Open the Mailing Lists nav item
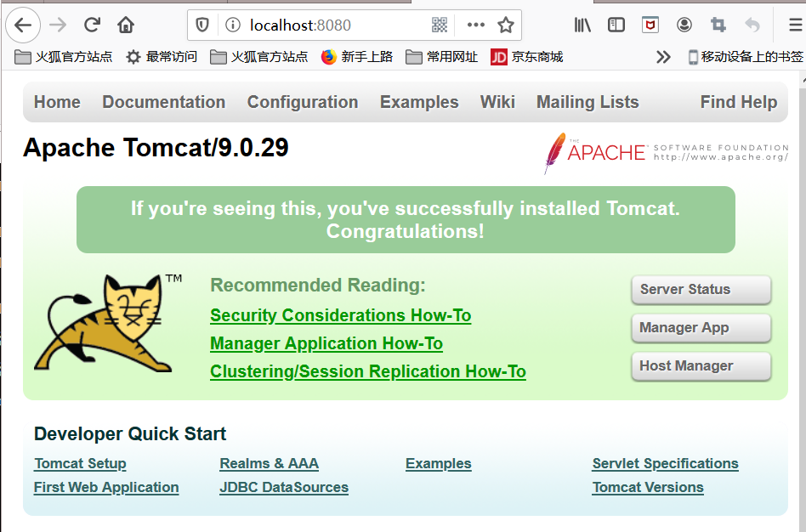Screen dimensions: 806x532 point(587,102)
